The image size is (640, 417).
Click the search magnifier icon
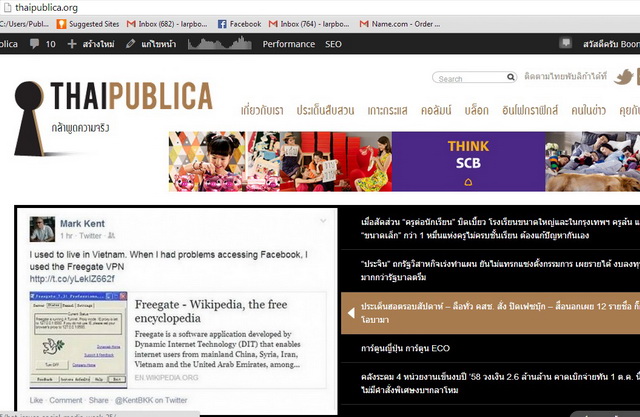point(511,77)
